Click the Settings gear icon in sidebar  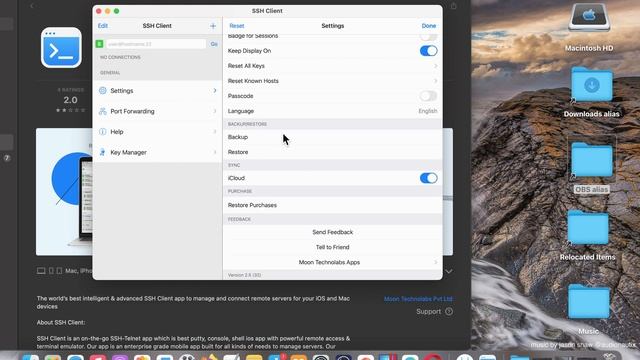(x=102, y=91)
